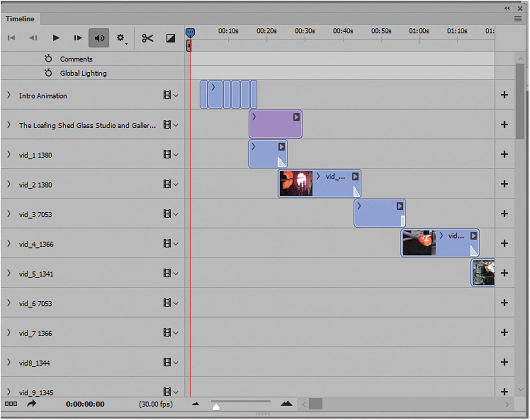Viewport: 530px width, 420px height.
Task: Expand the Intro Animation track
Action: click(9, 95)
